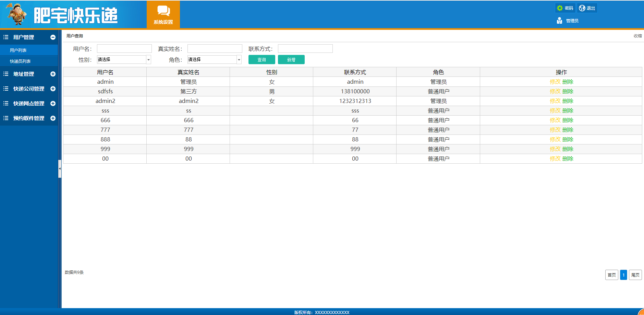644x315 pixels.
Task: Click list icon beside 快递公司管理
Action: 6,89
